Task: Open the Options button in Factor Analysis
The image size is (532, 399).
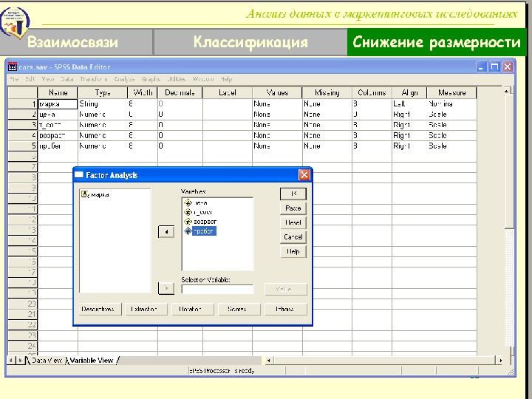Action: [x=286, y=309]
